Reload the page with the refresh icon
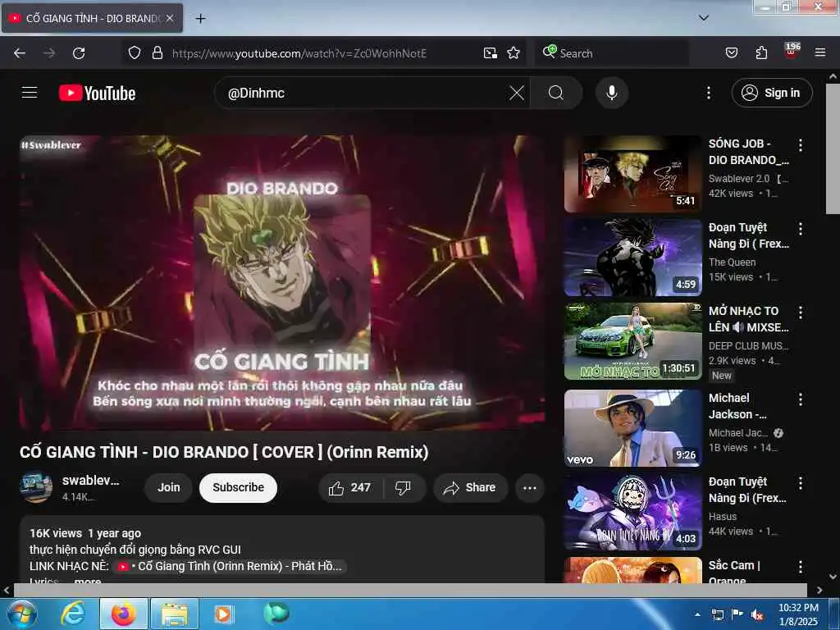 coord(79,53)
